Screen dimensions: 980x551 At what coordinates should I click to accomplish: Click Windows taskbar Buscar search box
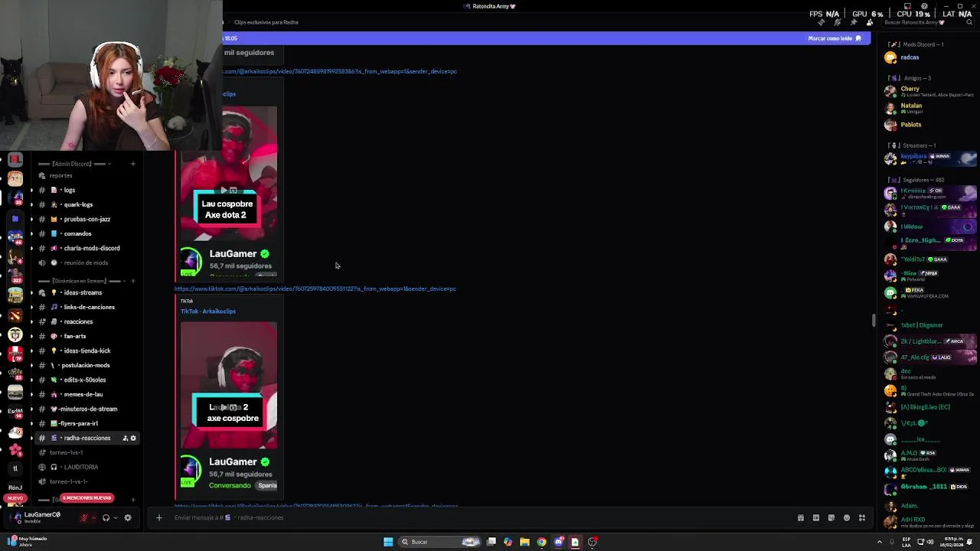point(439,542)
